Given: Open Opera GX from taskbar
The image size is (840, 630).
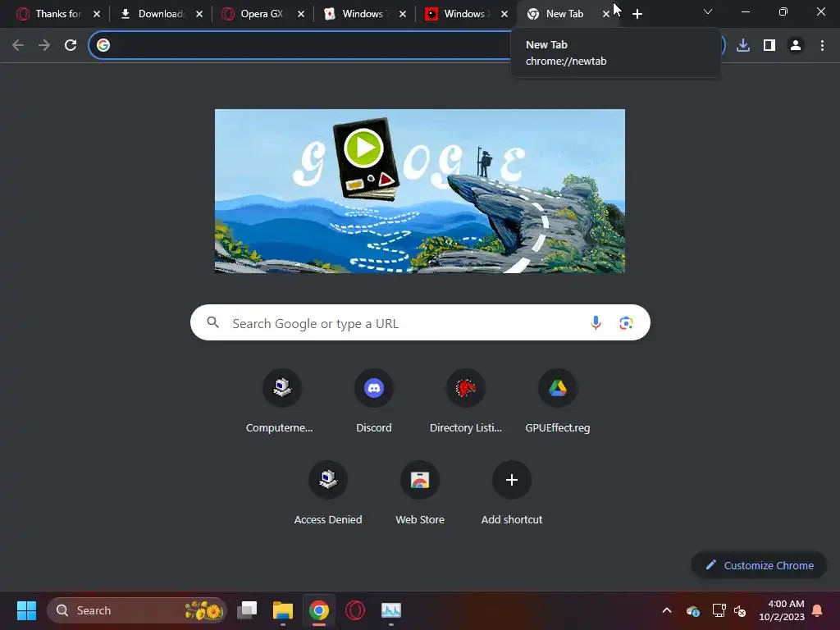Looking at the screenshot, I should pyautogui.click(x=355, y=610).
